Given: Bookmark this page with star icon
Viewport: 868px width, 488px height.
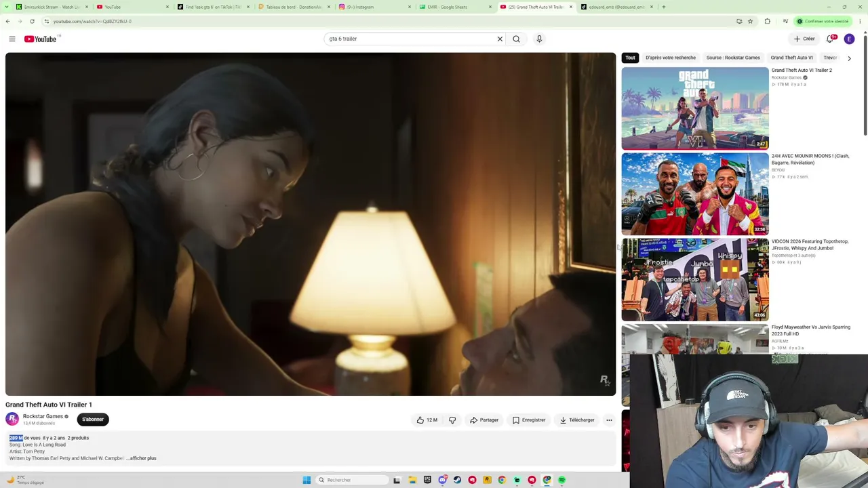Looking at the screenshot, I should 750,21.
